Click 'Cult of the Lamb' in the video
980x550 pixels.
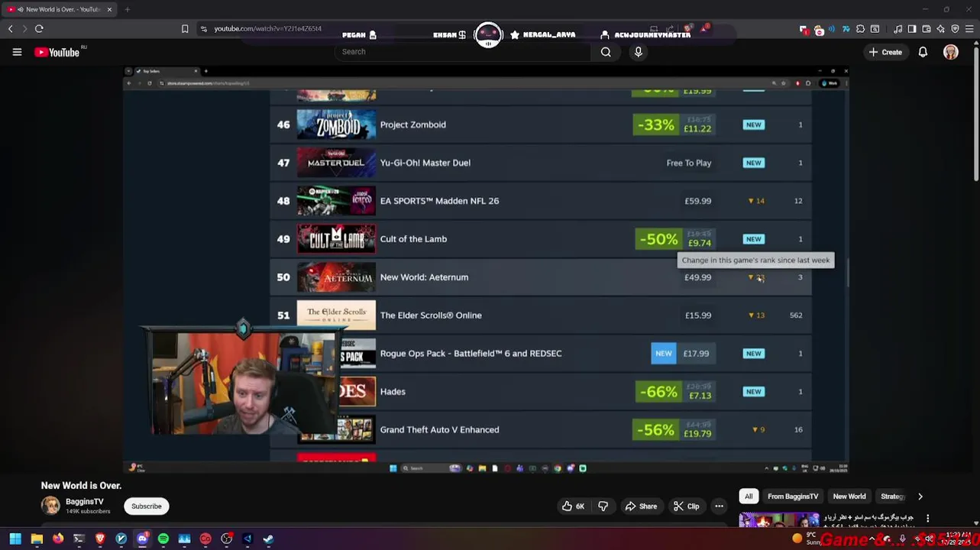click(413, 239)
